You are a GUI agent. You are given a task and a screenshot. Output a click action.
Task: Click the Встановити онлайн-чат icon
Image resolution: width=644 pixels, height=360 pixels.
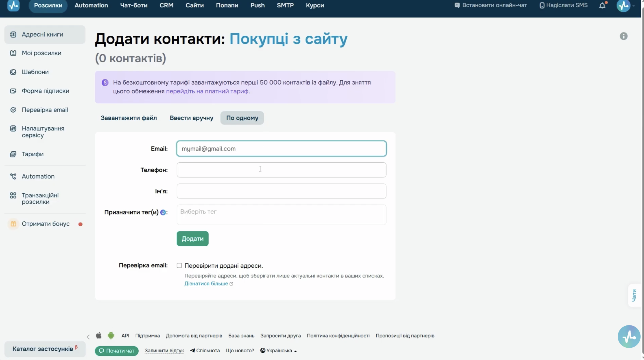(457, 5)
